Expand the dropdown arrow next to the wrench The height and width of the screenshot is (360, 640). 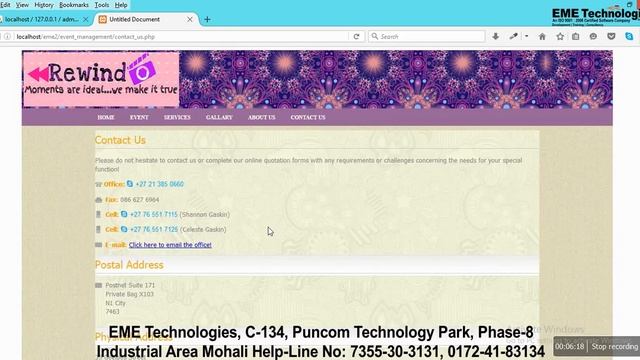coord(527,37)
